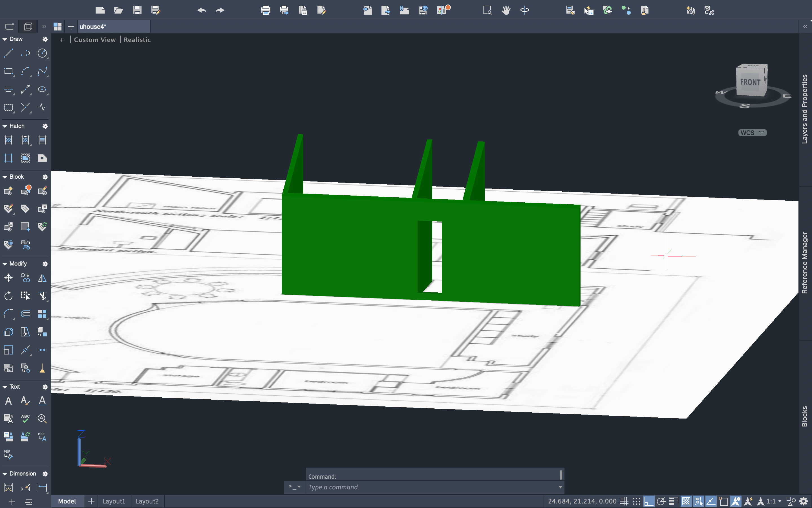Click the Spell Check icon

pyautogui.click(x=25, y=419)
